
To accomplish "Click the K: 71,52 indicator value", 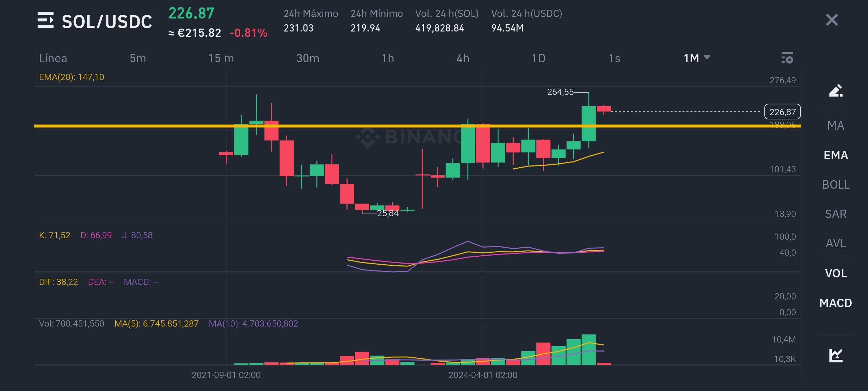I will pyautogui.click(x=55, y=235).
